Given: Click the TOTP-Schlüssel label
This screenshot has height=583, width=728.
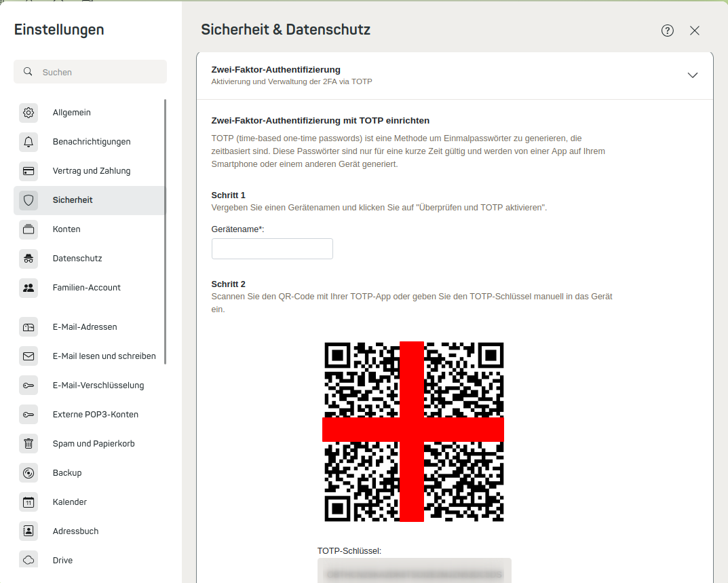Looking at the screenshot, I should pyautogui.click(x=349, y=551).
